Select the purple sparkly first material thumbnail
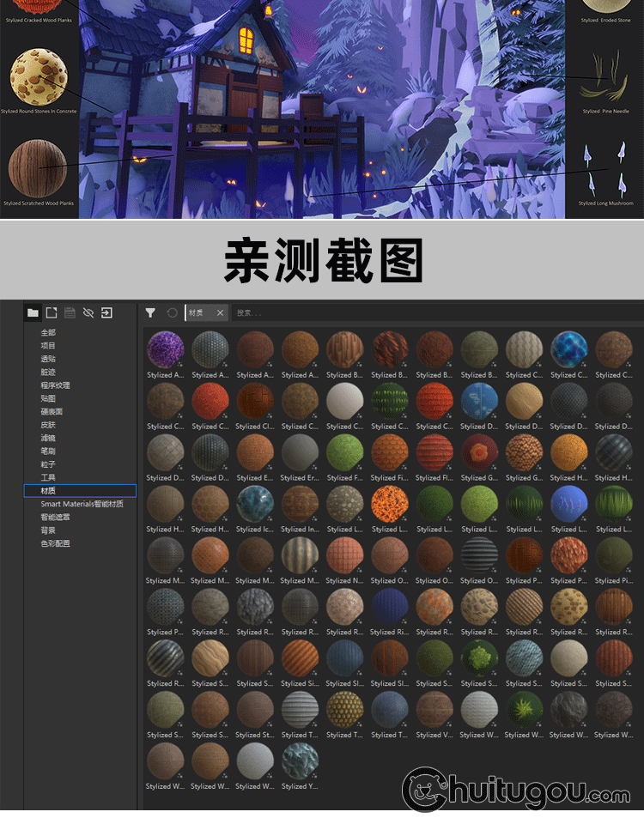This screenshot has width=644, height=824. [x=165, y=350]
